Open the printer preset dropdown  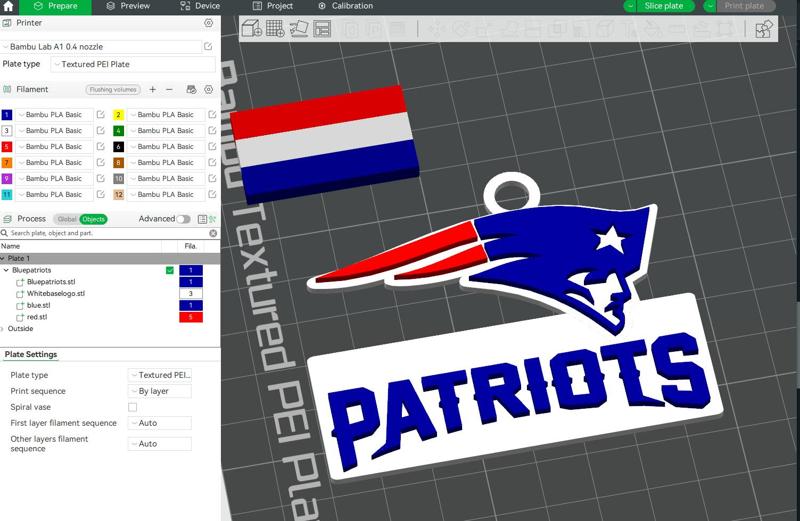(102, 46)
